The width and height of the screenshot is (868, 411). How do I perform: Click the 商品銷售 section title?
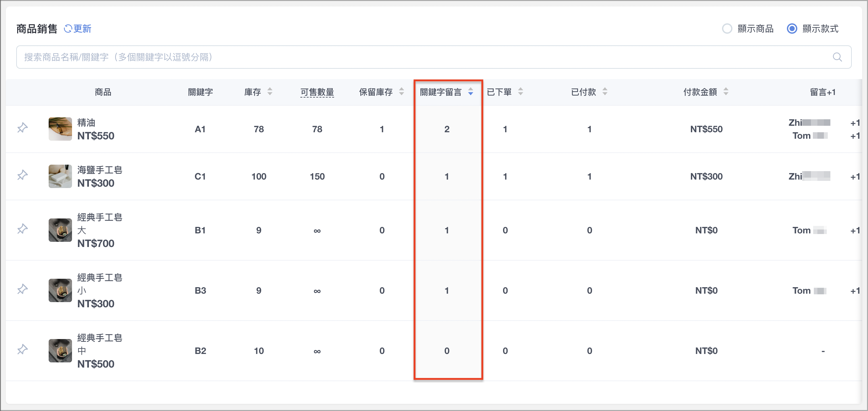pos(37,29)
